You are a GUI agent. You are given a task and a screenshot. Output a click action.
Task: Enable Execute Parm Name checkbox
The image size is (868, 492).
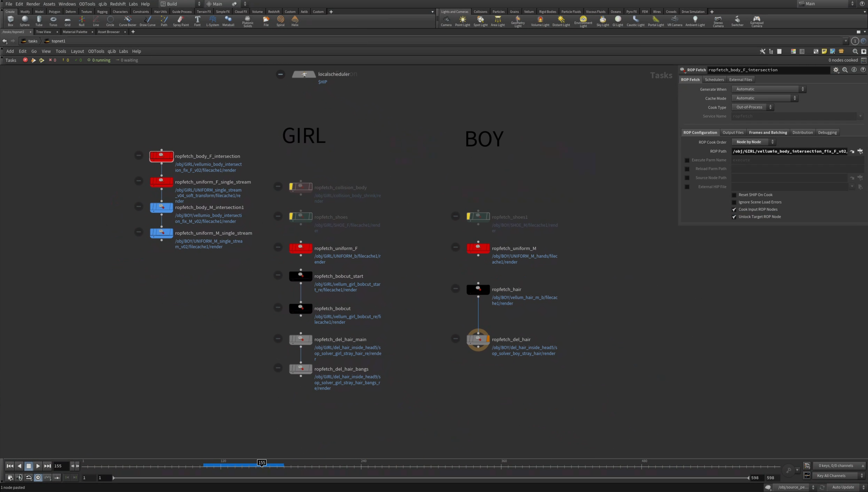(x=687, y=160)
